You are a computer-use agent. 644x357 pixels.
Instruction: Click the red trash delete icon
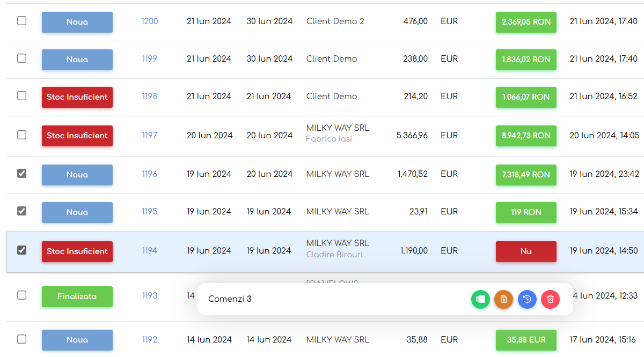[550, 299]
